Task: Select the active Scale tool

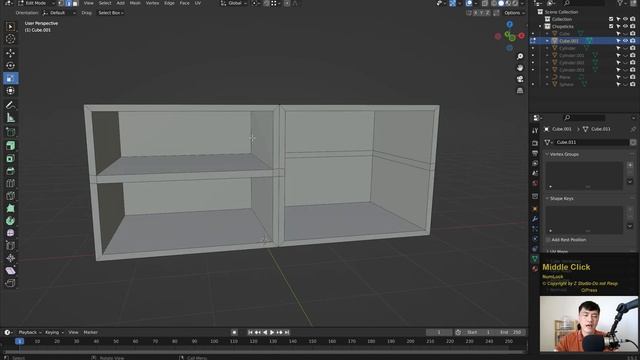Action: point(11,78)
